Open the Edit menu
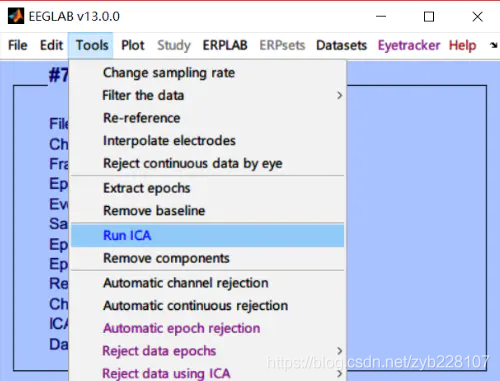500x381 pixels. pyautogui.click(x=51, y=45)
